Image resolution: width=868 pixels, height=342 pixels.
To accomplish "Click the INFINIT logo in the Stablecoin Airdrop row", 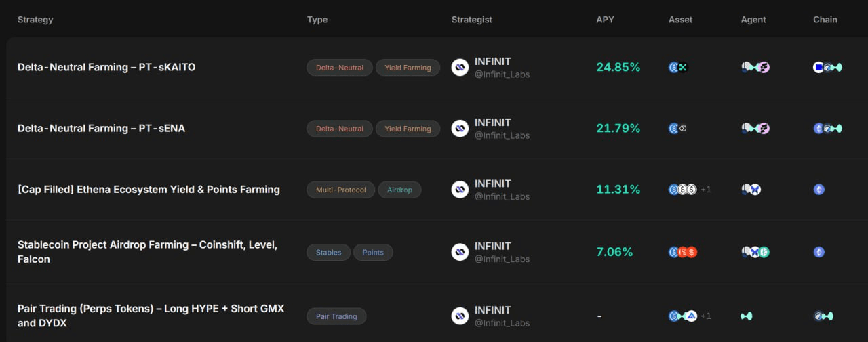I will click(x=460, y=252).
